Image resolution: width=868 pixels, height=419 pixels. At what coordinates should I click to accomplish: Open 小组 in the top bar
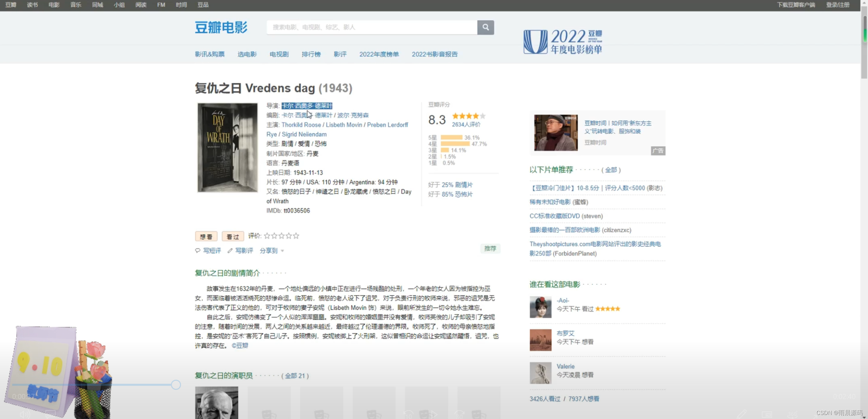(x=119, y=5)
